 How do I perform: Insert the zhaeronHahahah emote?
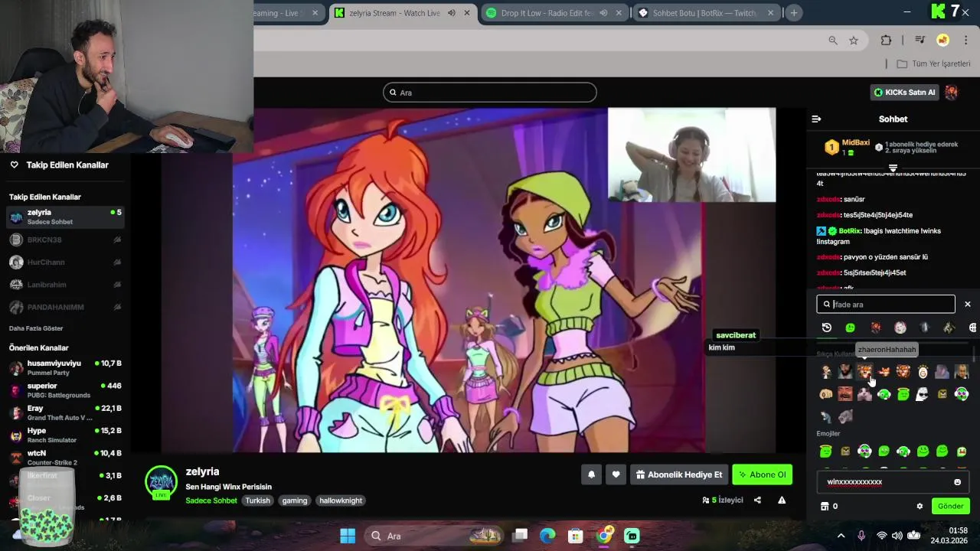click(x=864, y=372)
